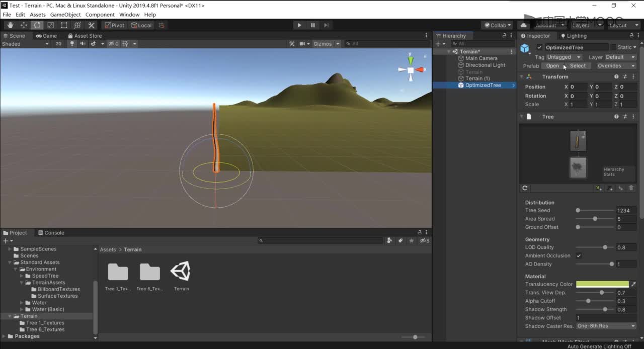Toggle Local handle rotation

click(x=141, y=25)
